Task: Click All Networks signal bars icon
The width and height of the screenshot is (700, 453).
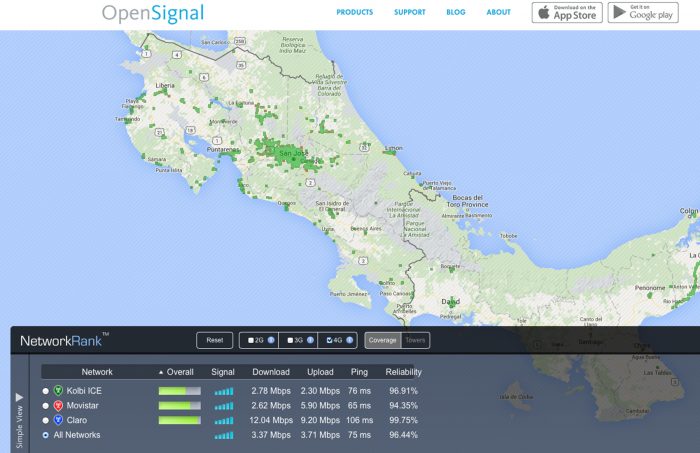Action: [224, 435]
